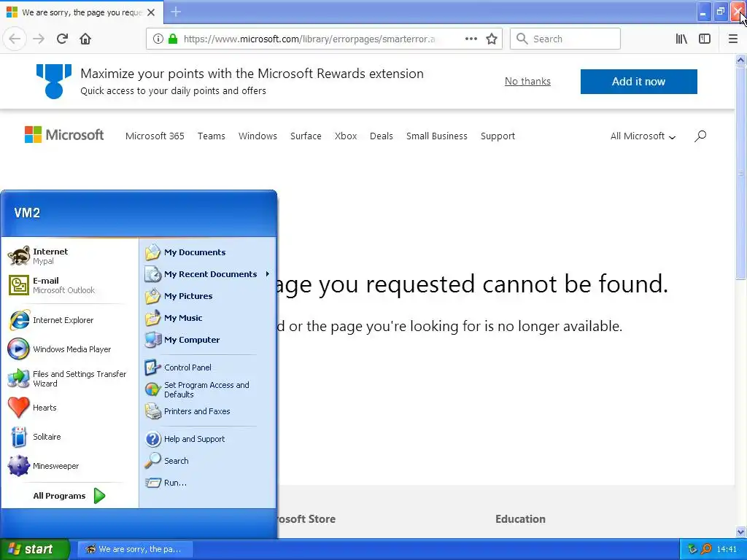Open Help and Support

click(x=208, y=439)
